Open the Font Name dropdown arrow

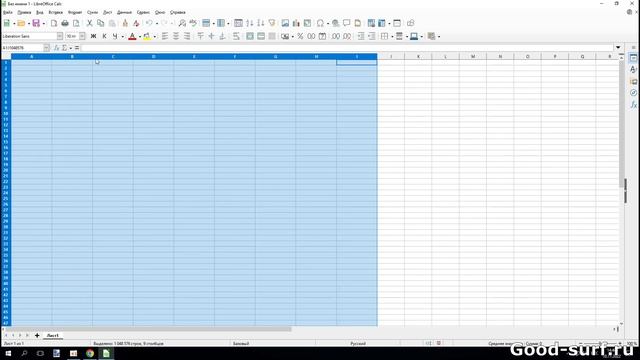point(60,36)
